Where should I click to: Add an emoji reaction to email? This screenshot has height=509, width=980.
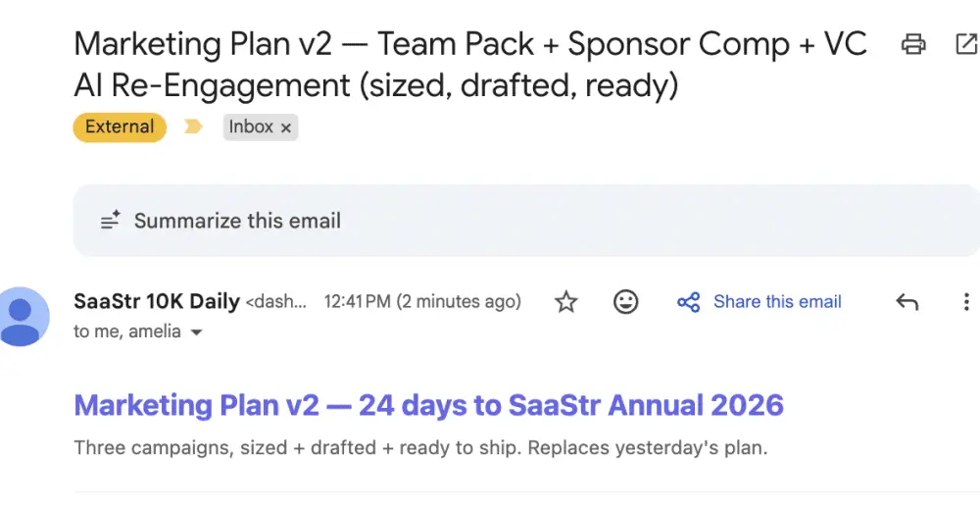(x=625, y=302)
